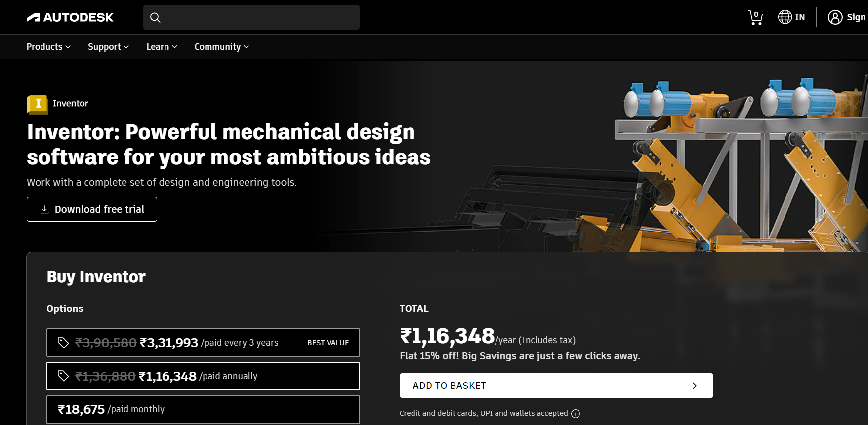The image size is (868, 425).
Task: Click the info icon beside payment methods
Action: [x=576, y=414]
